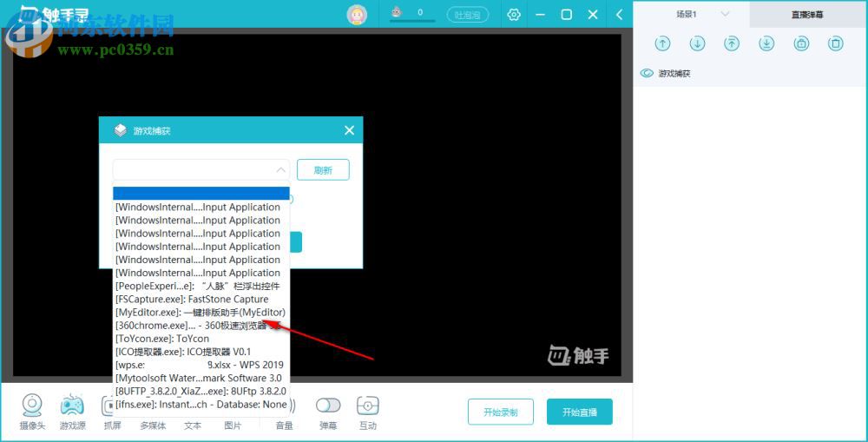Toggle the 弹幕 switch

coord(328,406)
